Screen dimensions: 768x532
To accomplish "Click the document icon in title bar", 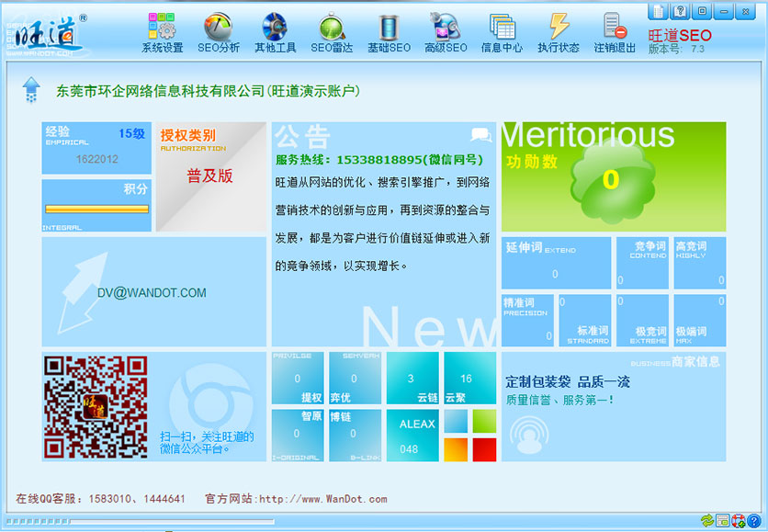I will pyautogui.click(x=659, y=11).
